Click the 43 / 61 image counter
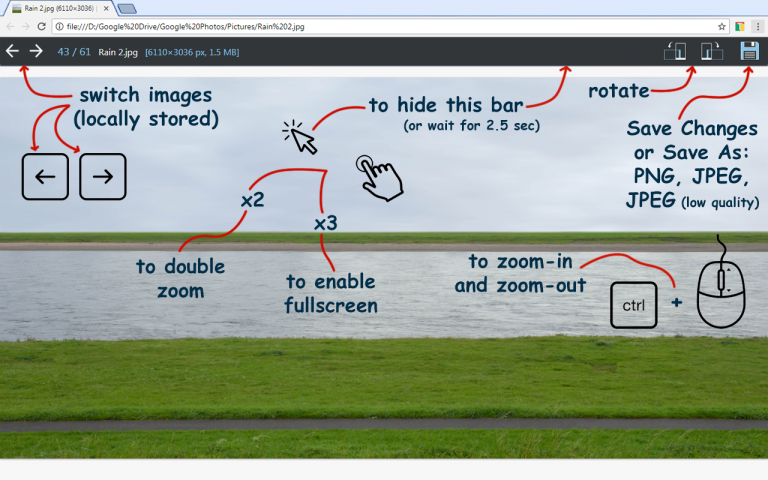 73,51
